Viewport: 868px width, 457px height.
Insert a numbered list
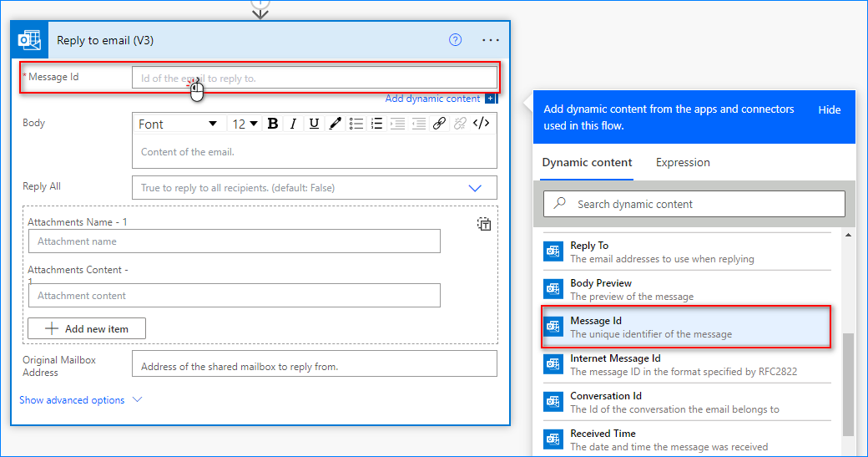coord(377,124)
